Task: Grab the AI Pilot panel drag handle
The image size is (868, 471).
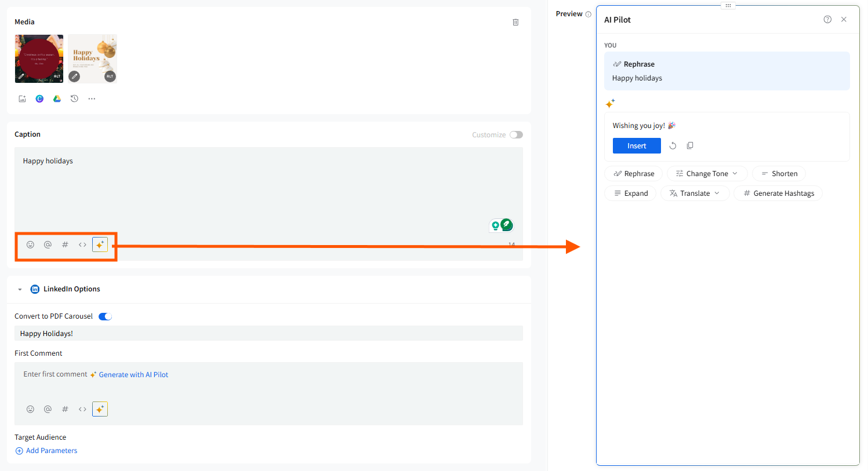Action: tap(728, 5)
